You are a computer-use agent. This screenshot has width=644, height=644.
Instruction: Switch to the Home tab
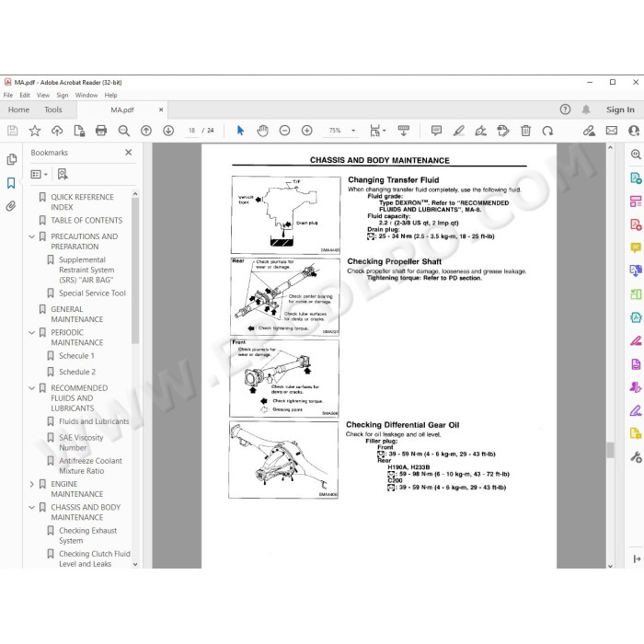pyautogui.click(x=18, y=109)
